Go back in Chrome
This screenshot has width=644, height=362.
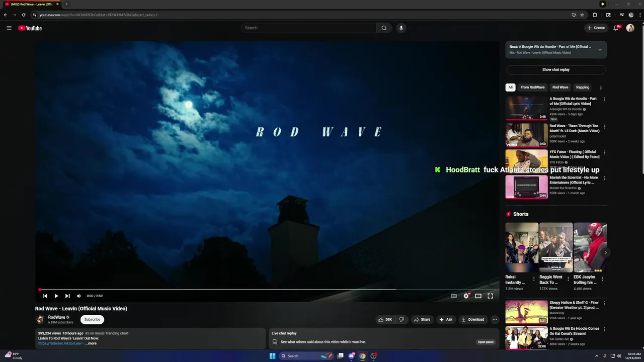(x=6, y=15)
